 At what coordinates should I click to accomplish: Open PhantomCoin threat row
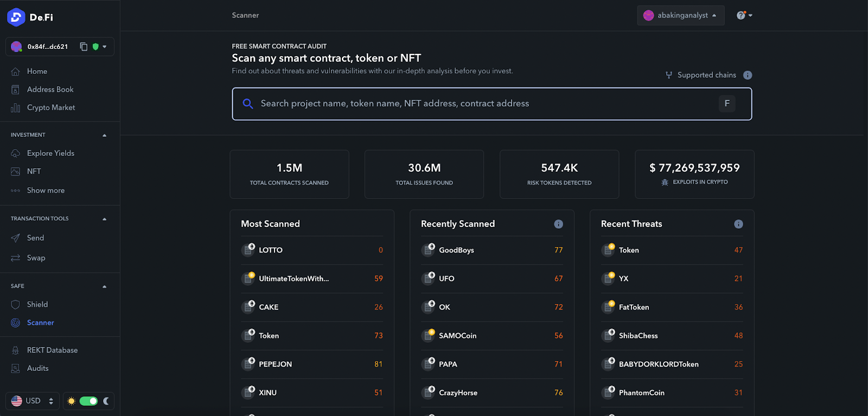(672, 393)
